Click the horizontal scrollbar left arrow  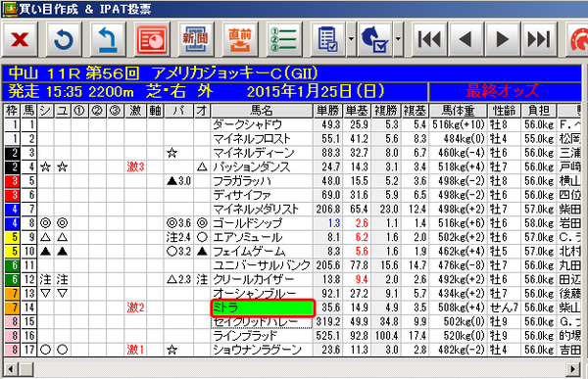[11, 369]
